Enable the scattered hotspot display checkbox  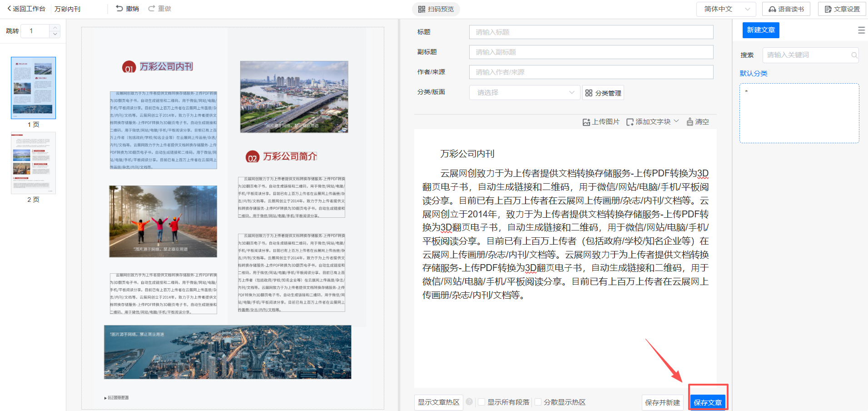click(x=538, y=402)
